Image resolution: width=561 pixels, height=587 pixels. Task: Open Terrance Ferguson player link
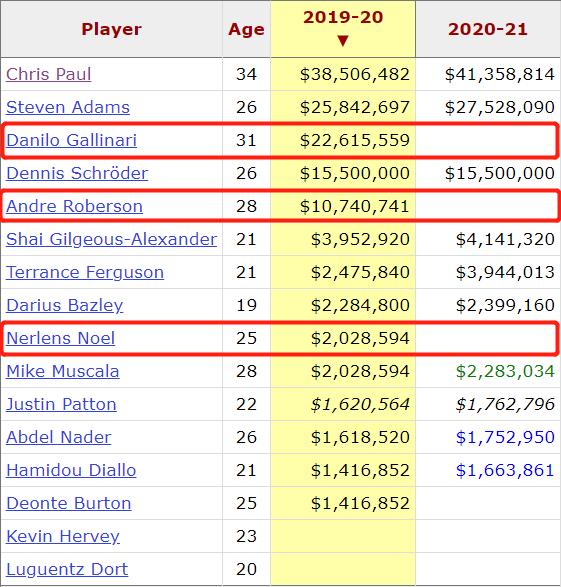(85, 272)
